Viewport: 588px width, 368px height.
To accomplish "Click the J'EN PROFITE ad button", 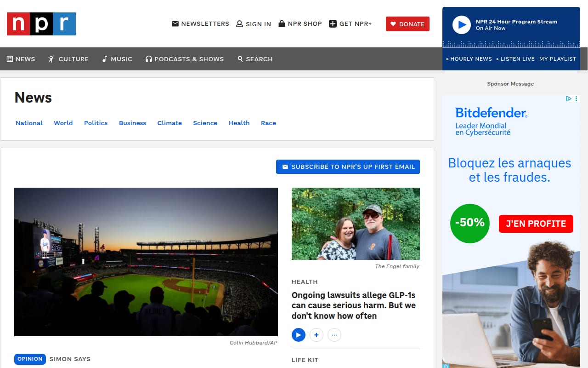I will point(536,224).
